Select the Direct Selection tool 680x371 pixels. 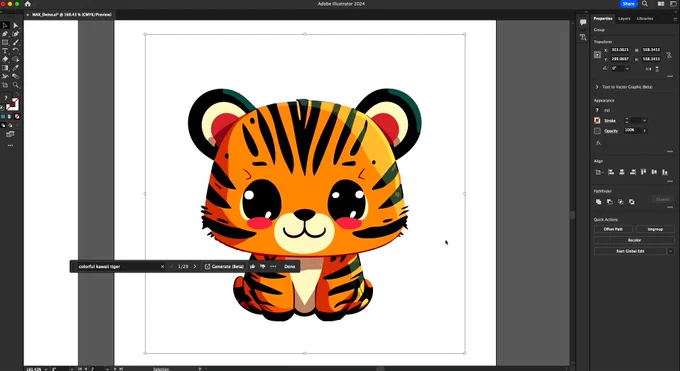16,26
